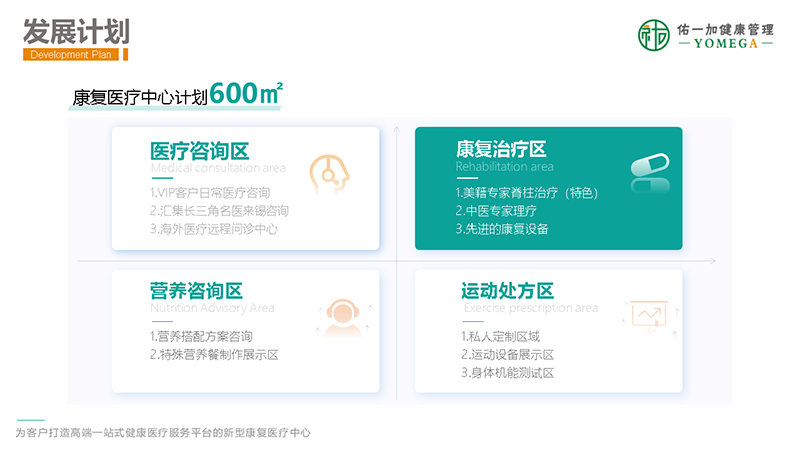
Task: Select the line 1.VIP客户日常医疗咨询
Action: coord(210,192)
